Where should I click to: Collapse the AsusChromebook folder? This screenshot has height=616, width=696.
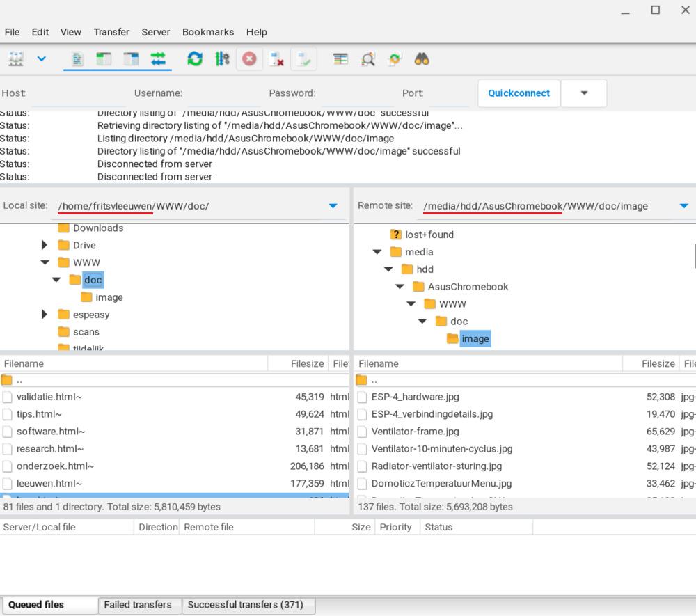click(x=400, y=287)
